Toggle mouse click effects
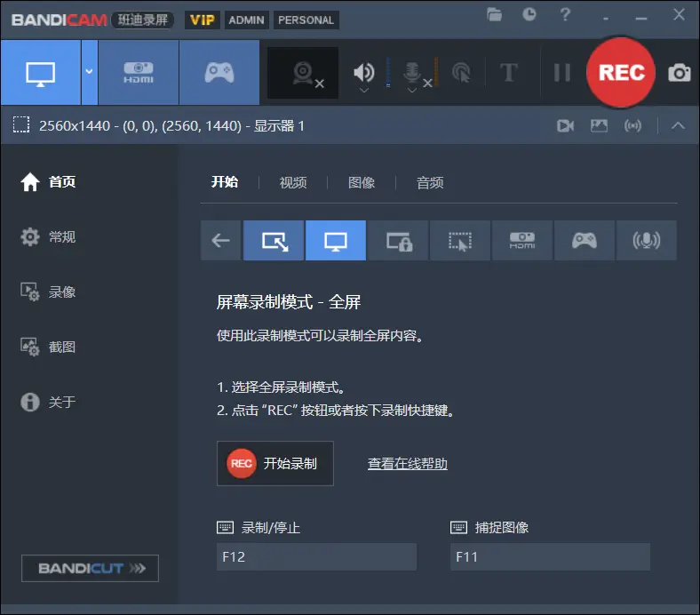 coord(461,72)
